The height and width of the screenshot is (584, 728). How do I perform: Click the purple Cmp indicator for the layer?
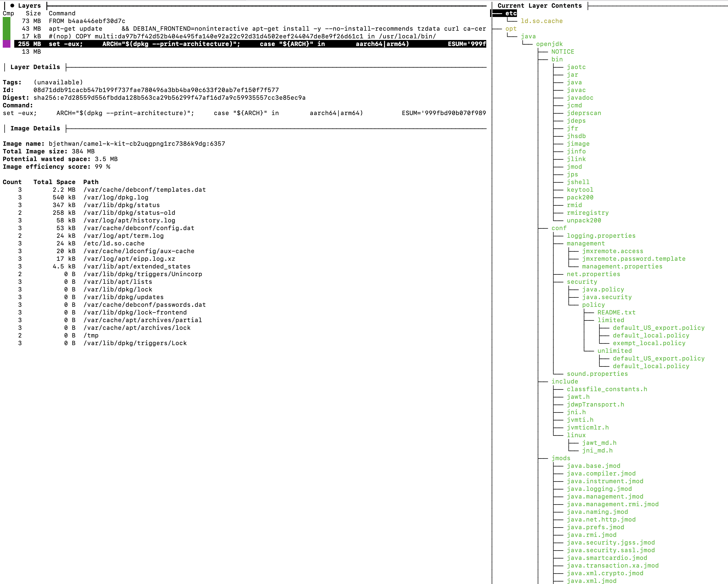(6, 44)
